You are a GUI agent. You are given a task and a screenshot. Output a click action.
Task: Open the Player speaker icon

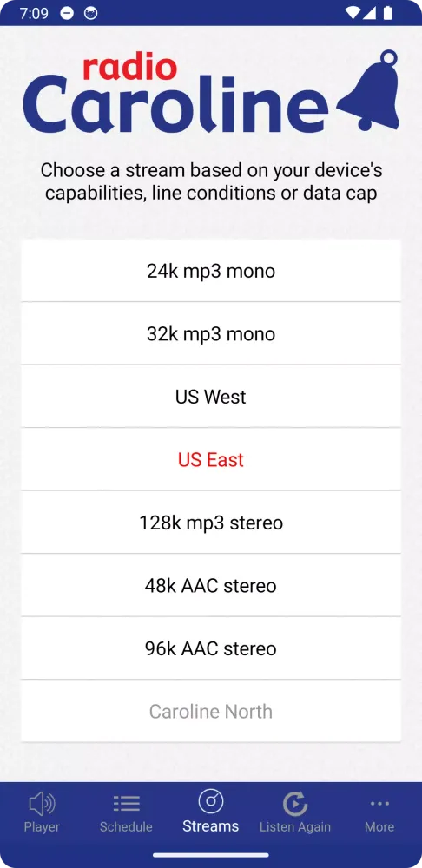[x=42, y=803]
